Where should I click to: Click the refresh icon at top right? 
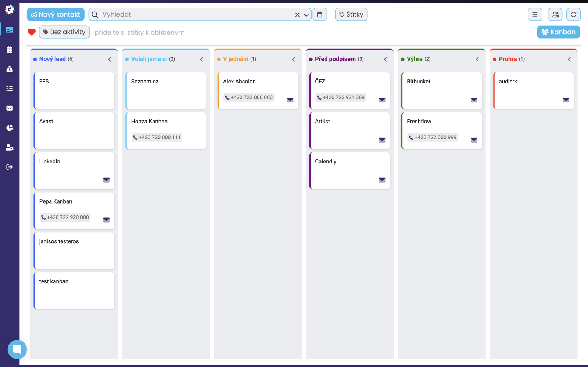pyautogui.click(x=573, y=14)
